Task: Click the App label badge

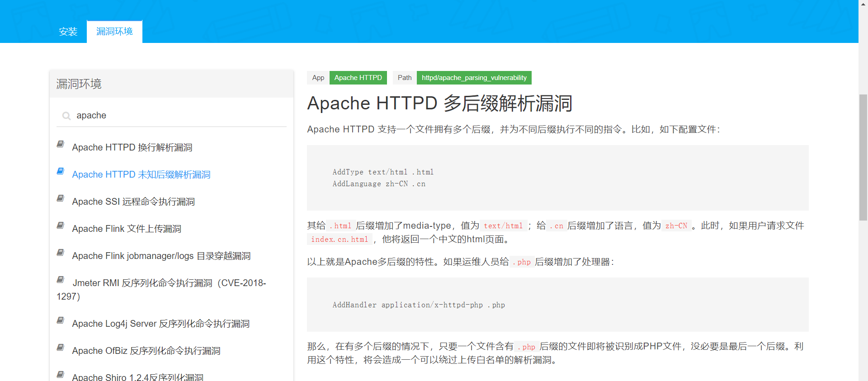Action: pyautogui.click(x=318, y=78)
